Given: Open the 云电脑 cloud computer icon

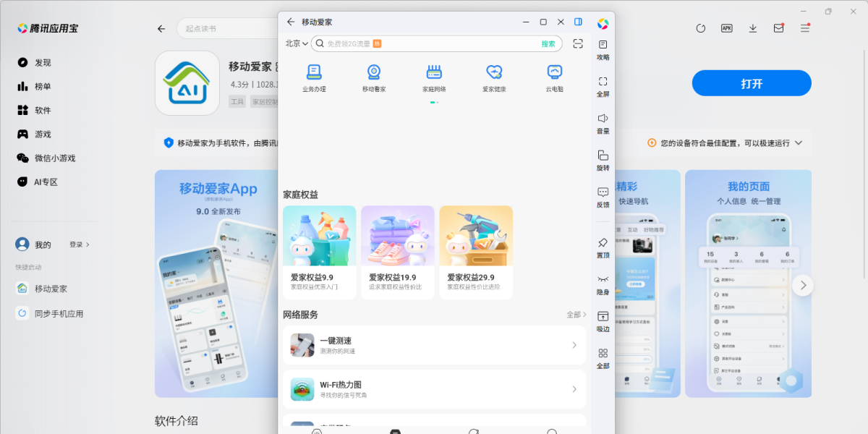Looking at the screenshot, I should 554,72.
